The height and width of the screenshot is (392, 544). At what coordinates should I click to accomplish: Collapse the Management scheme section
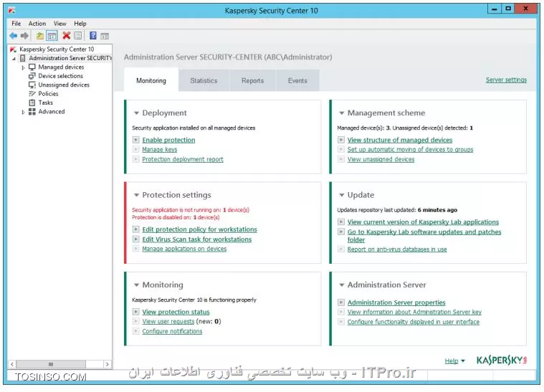pyautogui.click(x=342, y=113)
